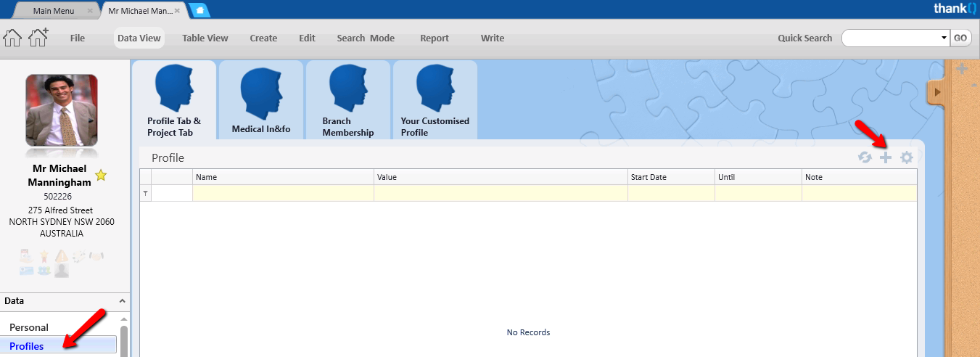Click the faded warning triangle icon
This screenshot has width=980, height=357.
point(62,256)
